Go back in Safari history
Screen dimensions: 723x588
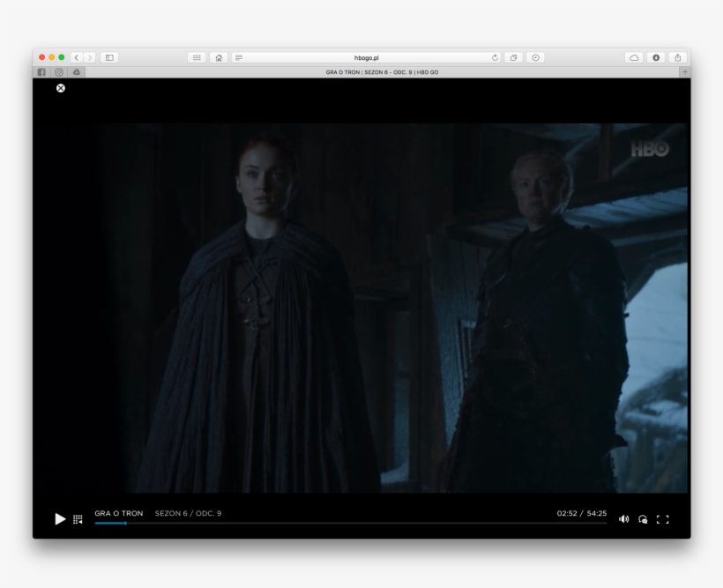click(x=77, y=57)
